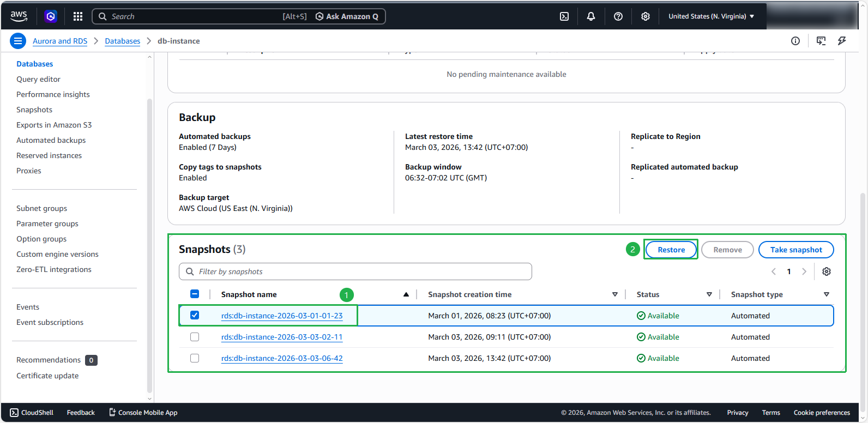Open Recommendations in the sidebar

49,360
